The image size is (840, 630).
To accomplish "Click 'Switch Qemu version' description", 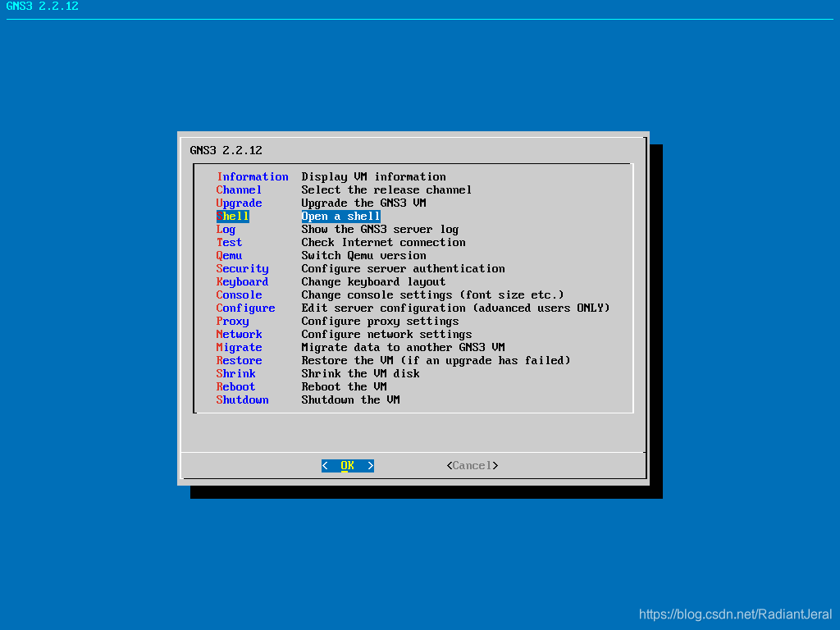I will tap(363, 256).
